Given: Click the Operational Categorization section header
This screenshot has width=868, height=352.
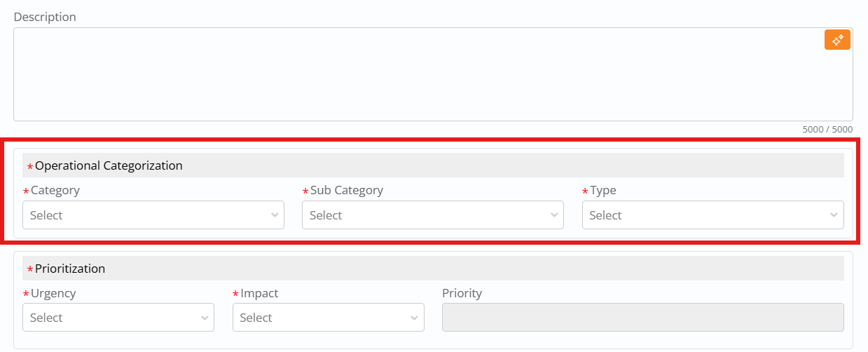Looking at the screenshot, I should (109, 165).
